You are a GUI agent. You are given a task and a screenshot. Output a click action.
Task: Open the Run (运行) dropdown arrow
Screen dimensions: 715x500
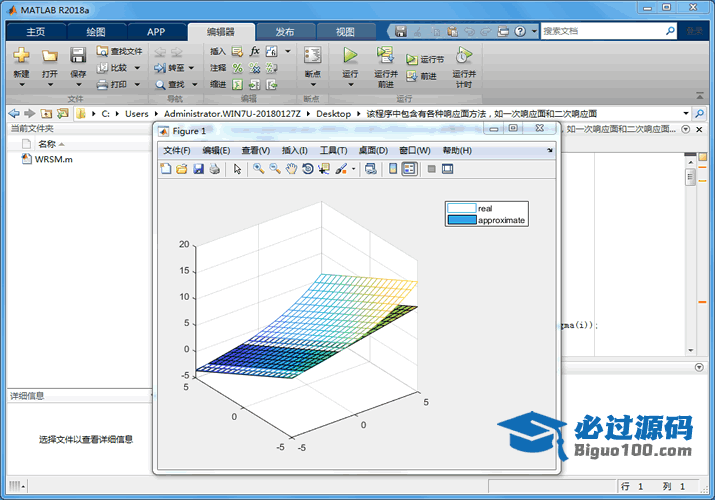pos(350,84)
